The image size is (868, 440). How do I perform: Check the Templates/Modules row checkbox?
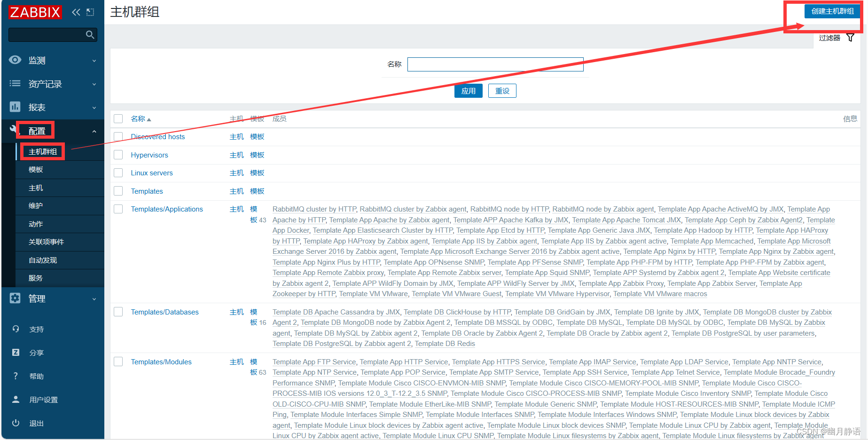pos(118,361)
